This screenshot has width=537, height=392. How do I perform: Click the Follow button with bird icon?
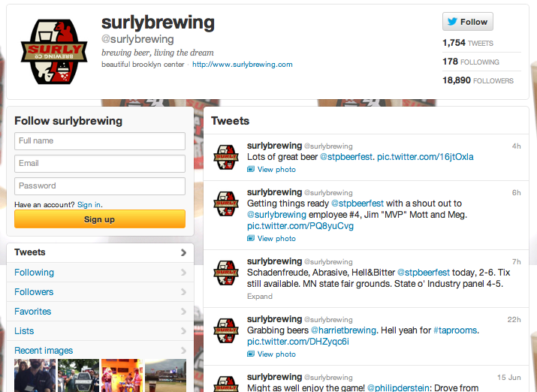click(467, 22)
